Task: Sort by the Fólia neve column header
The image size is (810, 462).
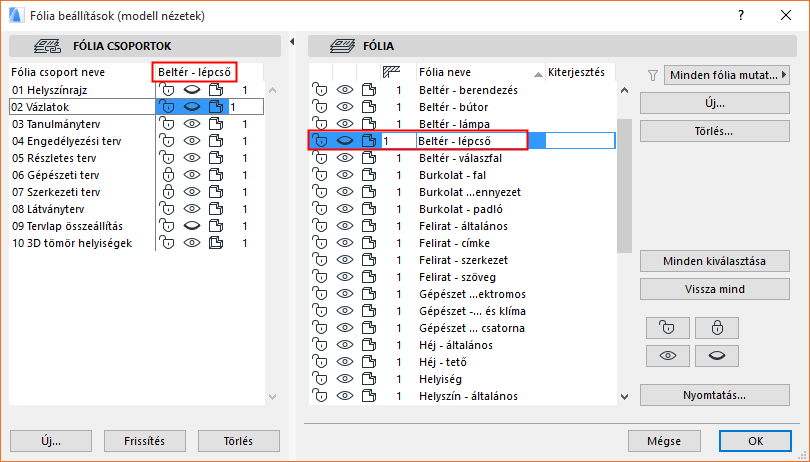Action: [x=478, y=72]
